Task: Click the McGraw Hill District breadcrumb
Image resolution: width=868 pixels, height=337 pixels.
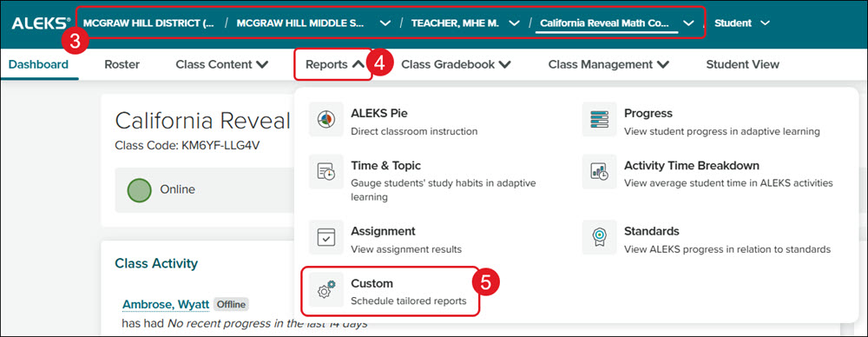Action: pyautogui.click(x=149, y=23)
